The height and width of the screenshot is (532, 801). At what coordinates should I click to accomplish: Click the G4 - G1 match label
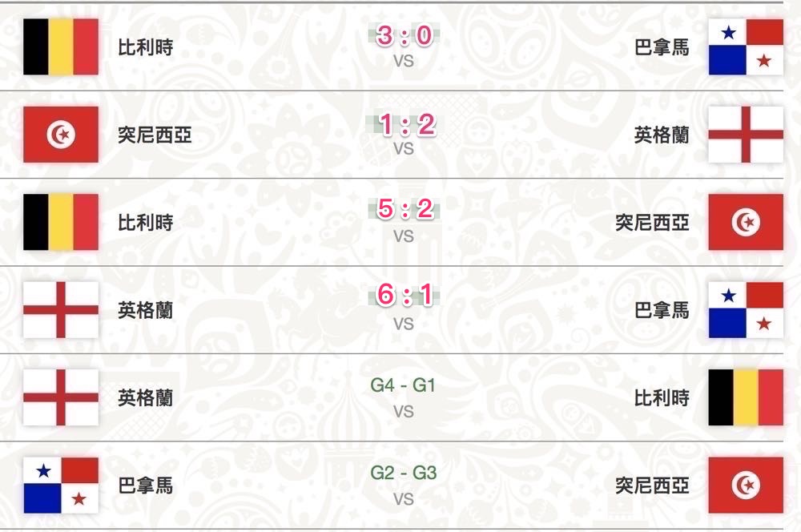pyautogui.click(x=404, y=385)
